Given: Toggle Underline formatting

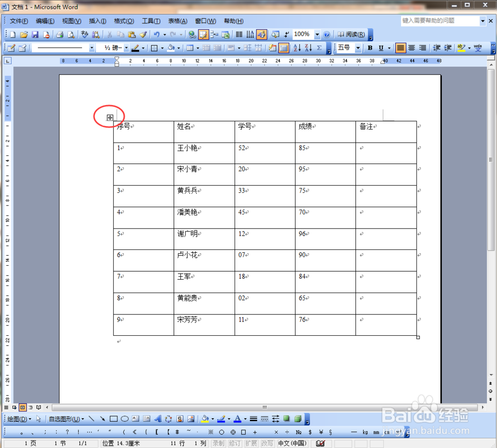Looking at the screenshot, I should (x=381, y=48).
